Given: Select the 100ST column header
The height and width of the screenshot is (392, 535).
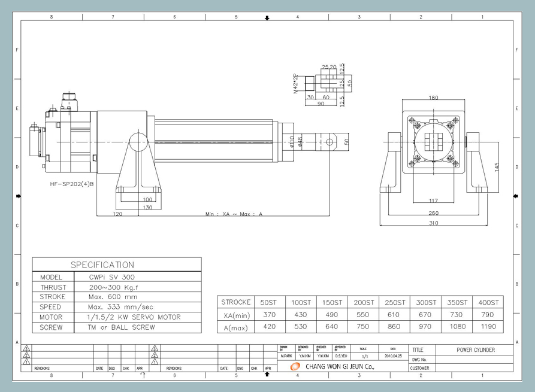Looking at the screenshot, I should click(x=301, y=302).
